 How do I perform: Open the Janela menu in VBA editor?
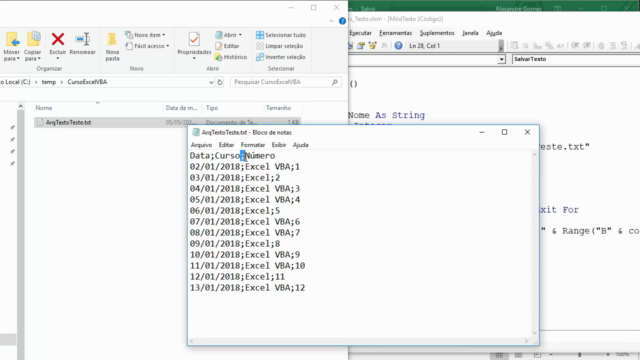pos(470,33)
